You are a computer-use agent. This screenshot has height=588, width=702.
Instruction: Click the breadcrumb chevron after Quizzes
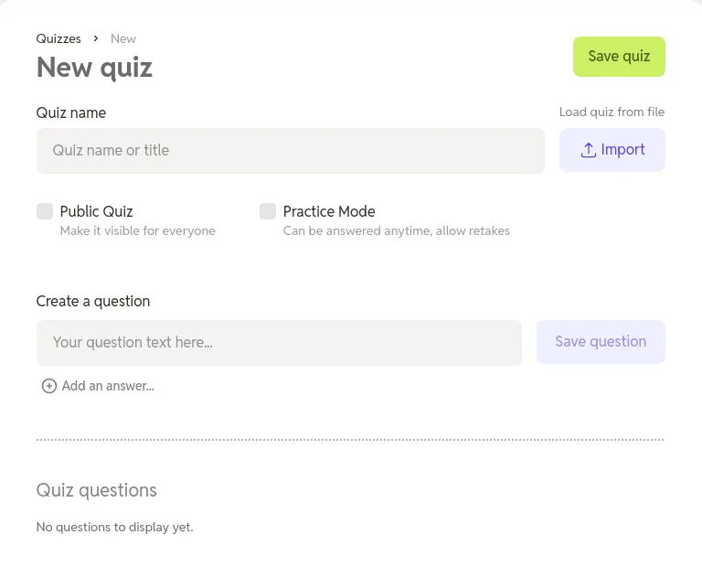click(x=96, y=38)
